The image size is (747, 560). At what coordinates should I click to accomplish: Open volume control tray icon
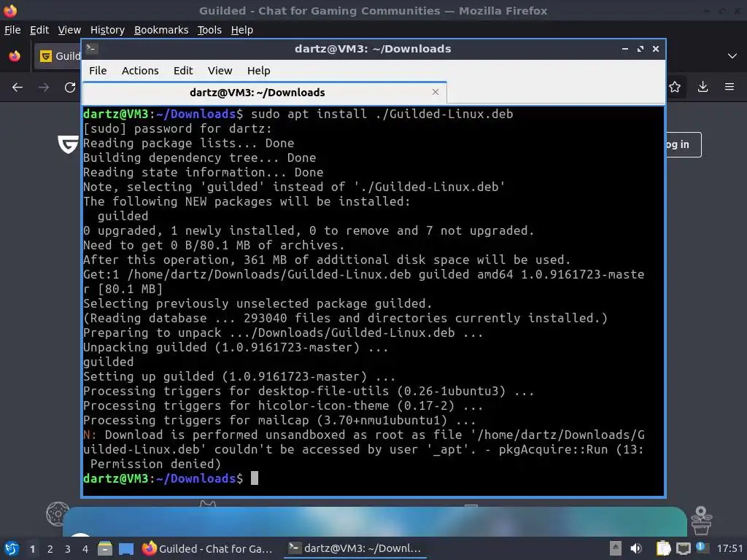pyautogui.click(x=635, y=548)
